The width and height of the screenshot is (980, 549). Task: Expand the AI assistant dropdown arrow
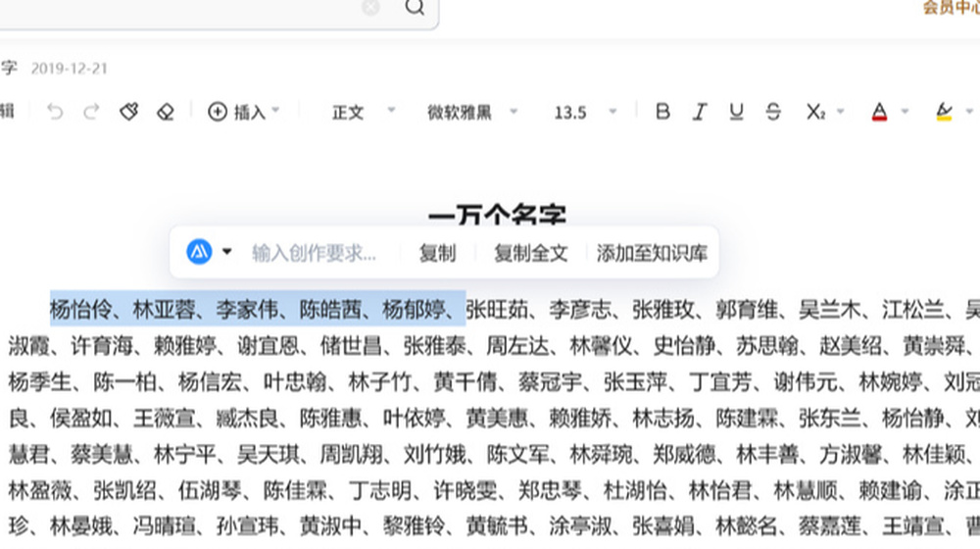click(227, 252)
